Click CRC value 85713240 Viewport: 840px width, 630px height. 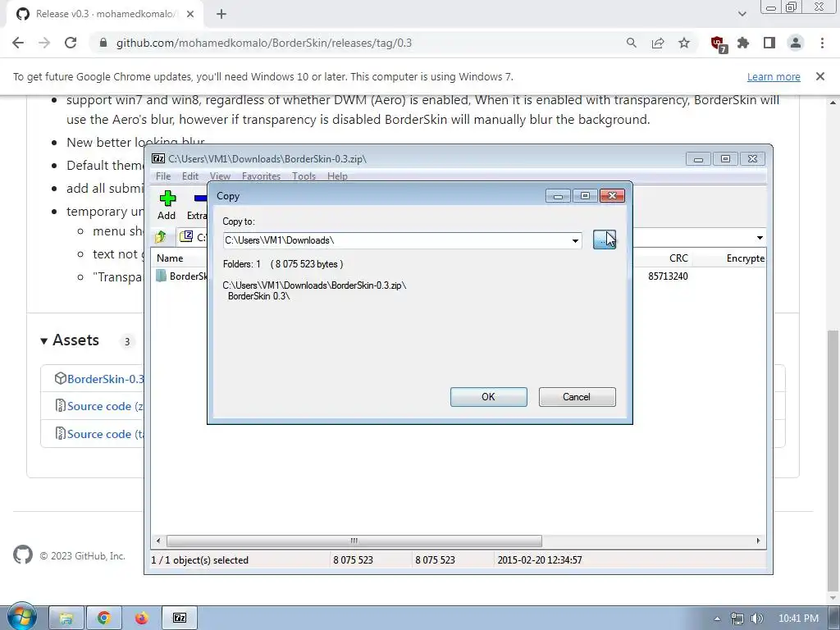pos(668,276)
